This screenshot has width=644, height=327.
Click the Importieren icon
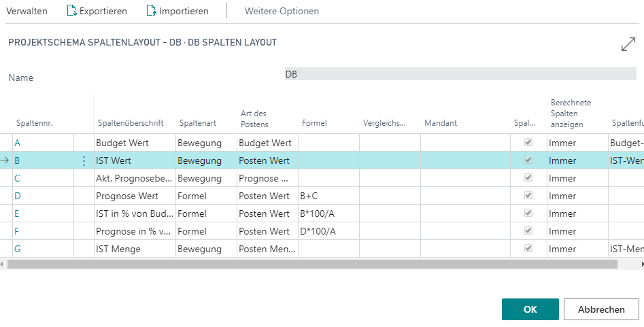152,11
